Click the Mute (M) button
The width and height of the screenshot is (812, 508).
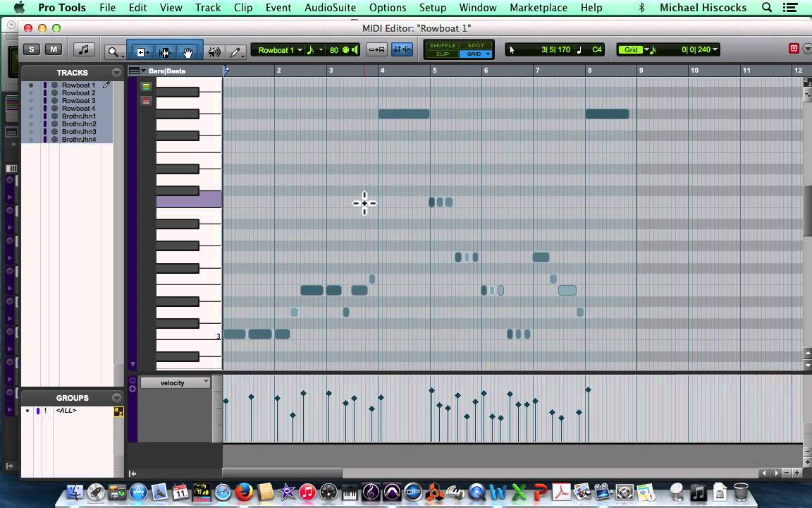54,49
